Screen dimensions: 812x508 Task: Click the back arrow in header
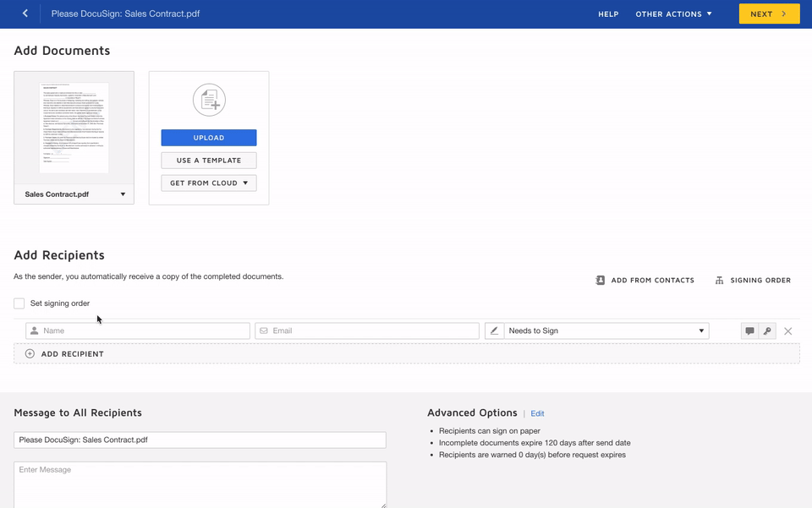(25, 14)
